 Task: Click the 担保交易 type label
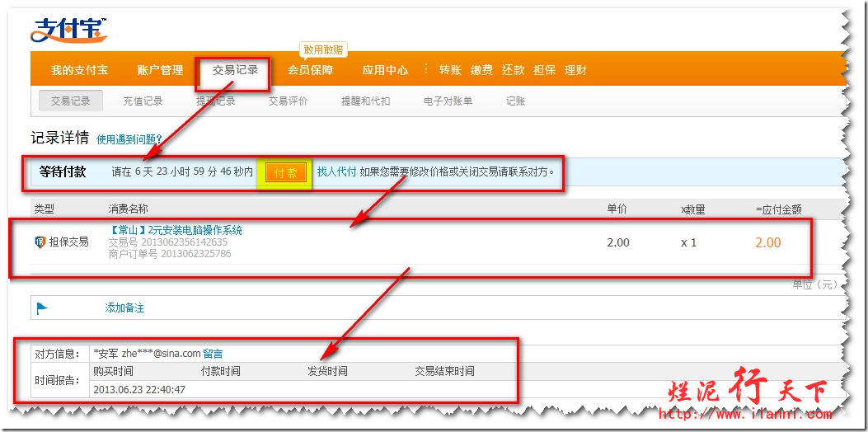coord(68,242)
